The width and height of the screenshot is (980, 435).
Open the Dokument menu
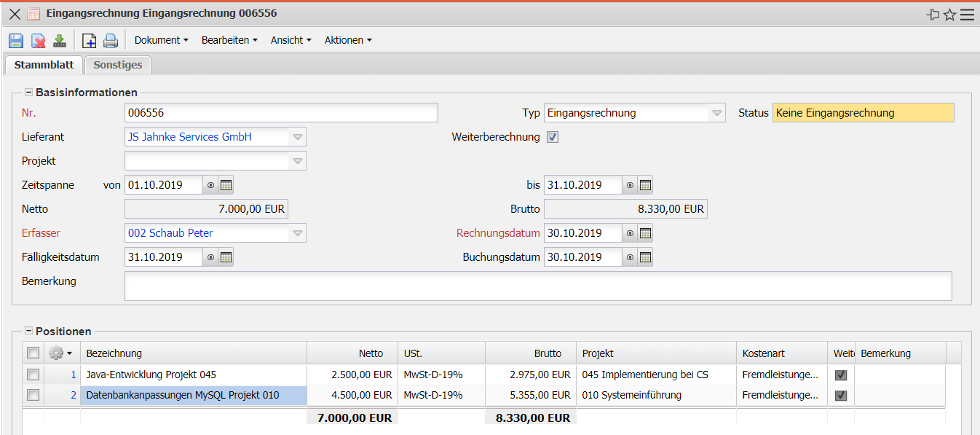pos(161,41)
